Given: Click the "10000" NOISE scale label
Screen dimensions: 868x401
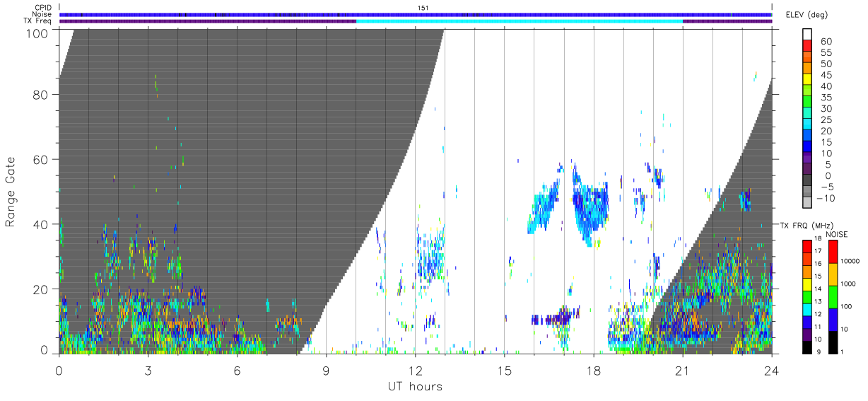Looking at the screenshot, I should tap(850, 262).
